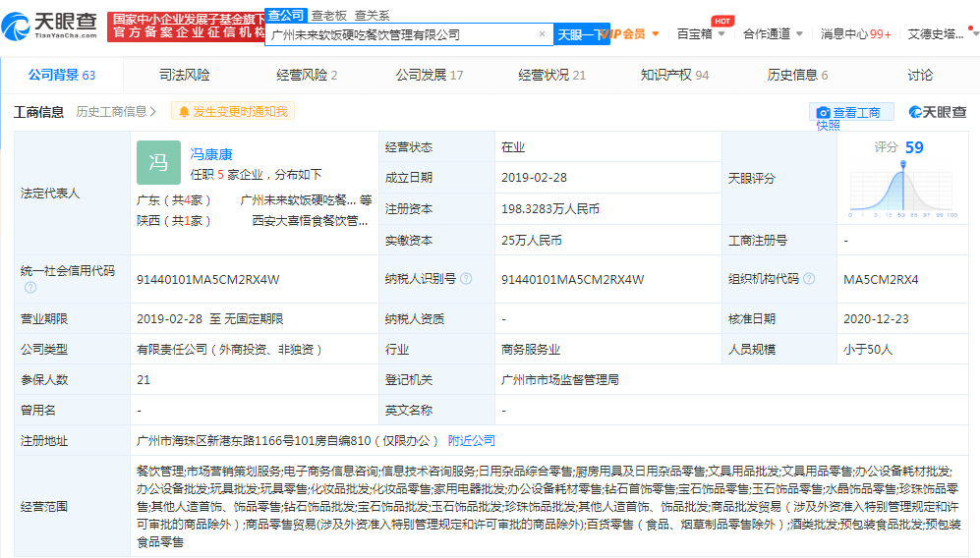Open help icon beside 纳税人识别号
The image size is (980, 558).
coord(466,279)
